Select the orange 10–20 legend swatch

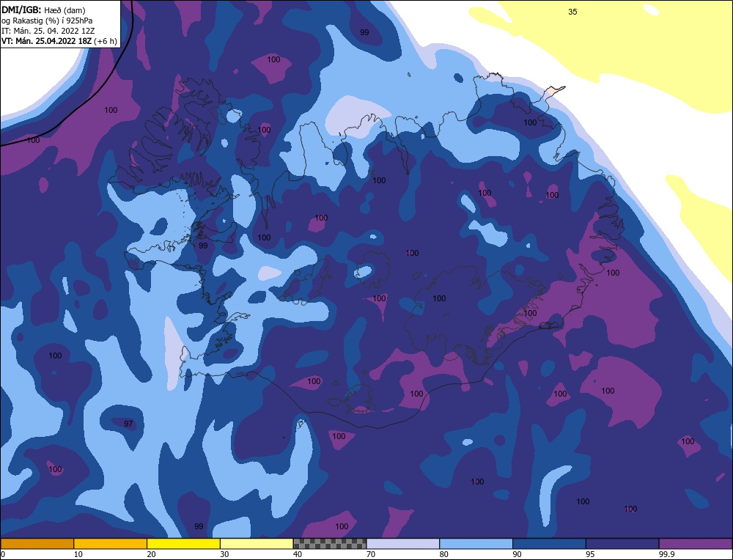click(111, 544)
